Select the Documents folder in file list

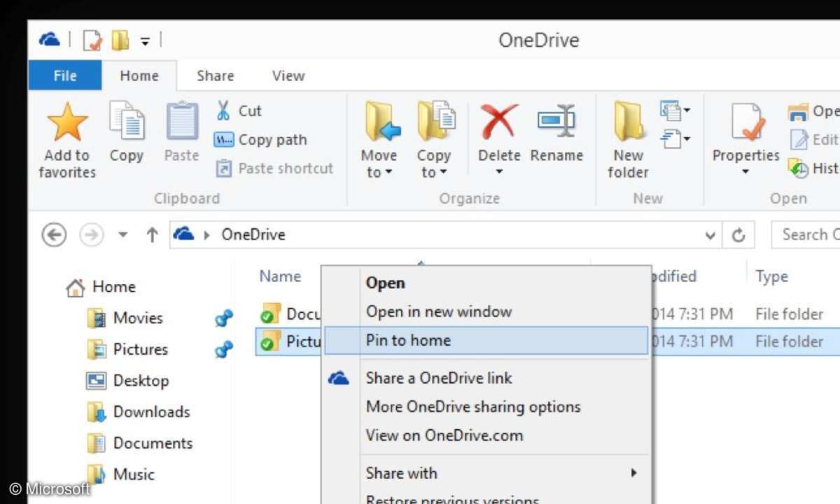[x=290, y=314]
